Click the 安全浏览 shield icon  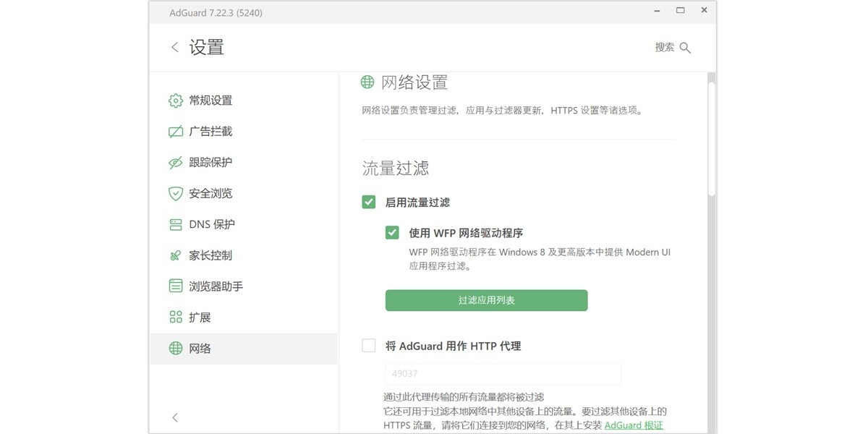pyautogui.click(x=175, y=193)
